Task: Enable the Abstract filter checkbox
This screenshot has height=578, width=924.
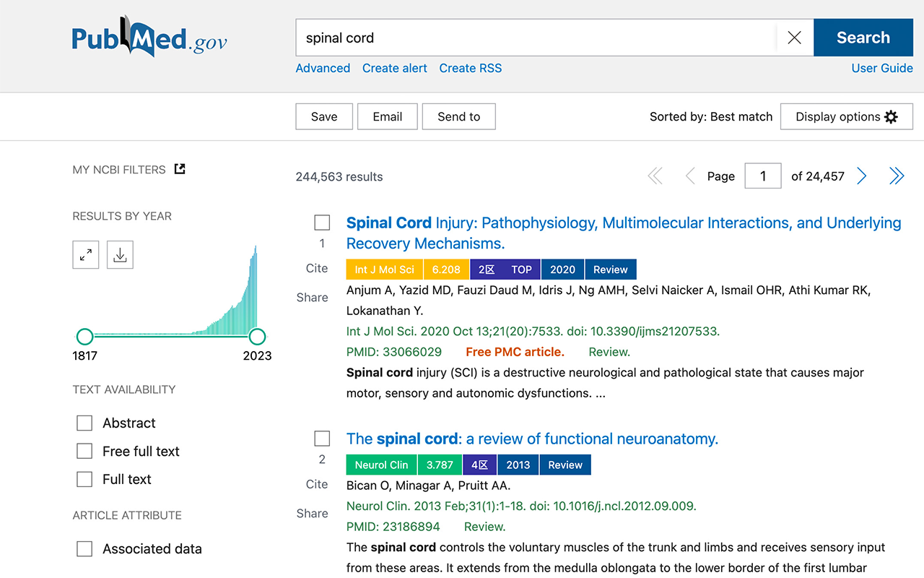Action: [x=84, y=423]
